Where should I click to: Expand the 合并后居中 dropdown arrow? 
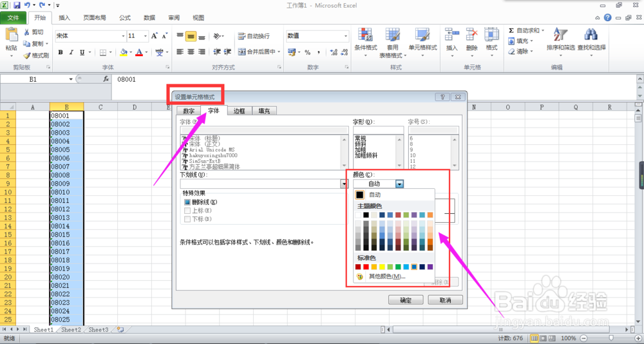pos(279,52)
